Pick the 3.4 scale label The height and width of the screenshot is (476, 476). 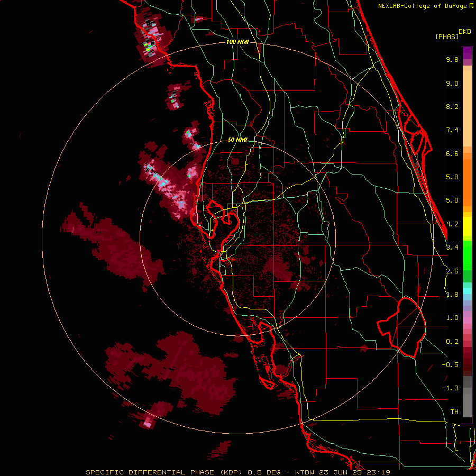pyautogui.click(x=452, y=248)
